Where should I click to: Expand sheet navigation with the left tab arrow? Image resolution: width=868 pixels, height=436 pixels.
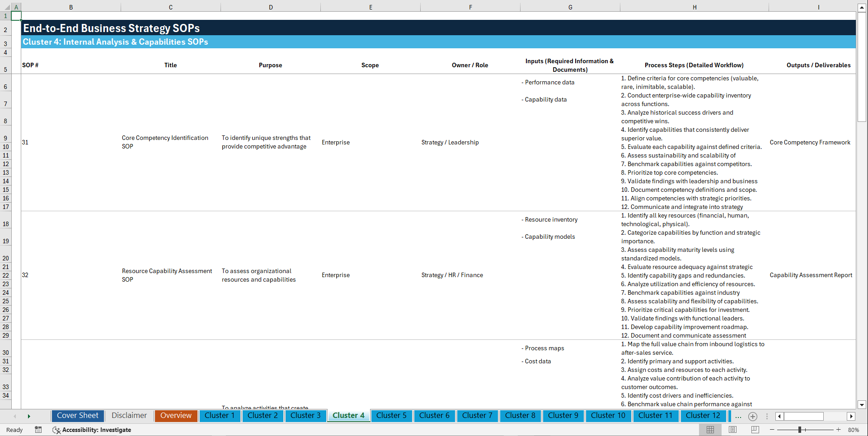tap(15, 416)
